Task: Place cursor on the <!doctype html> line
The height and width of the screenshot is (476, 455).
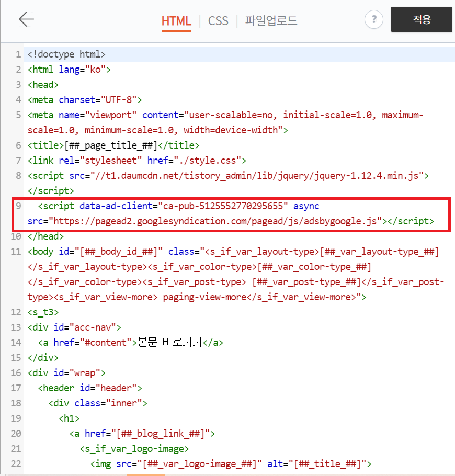Action: click(x=66, y=54)
